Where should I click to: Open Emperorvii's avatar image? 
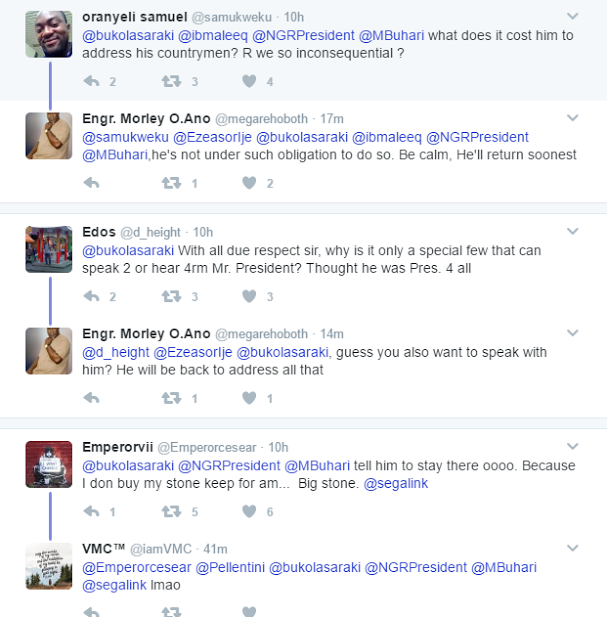(x=48, y=465)
